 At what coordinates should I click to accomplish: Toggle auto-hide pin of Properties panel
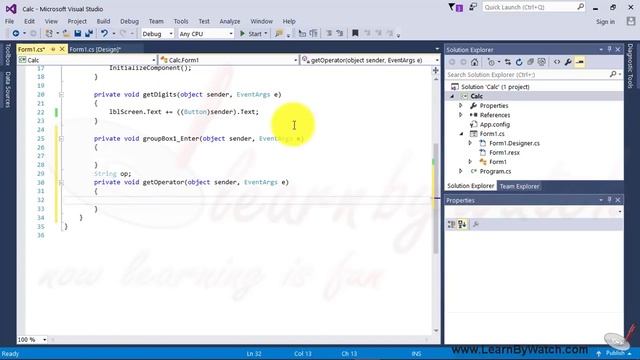coord(609,200)
